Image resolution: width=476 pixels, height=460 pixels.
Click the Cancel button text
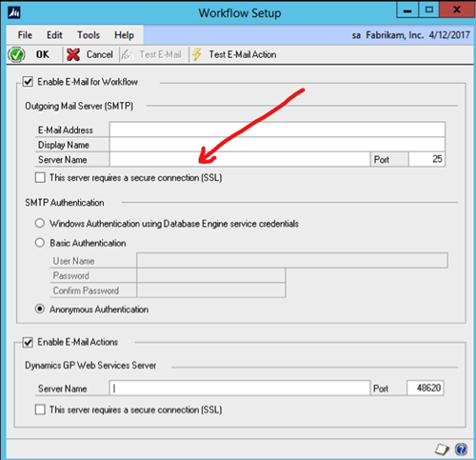coord(100,54)
